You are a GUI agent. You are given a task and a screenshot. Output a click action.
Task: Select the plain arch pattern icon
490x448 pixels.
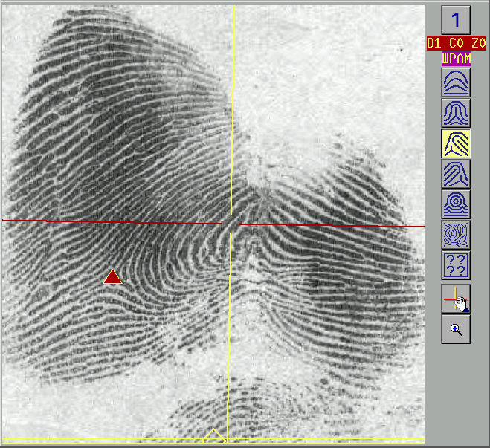456,82
